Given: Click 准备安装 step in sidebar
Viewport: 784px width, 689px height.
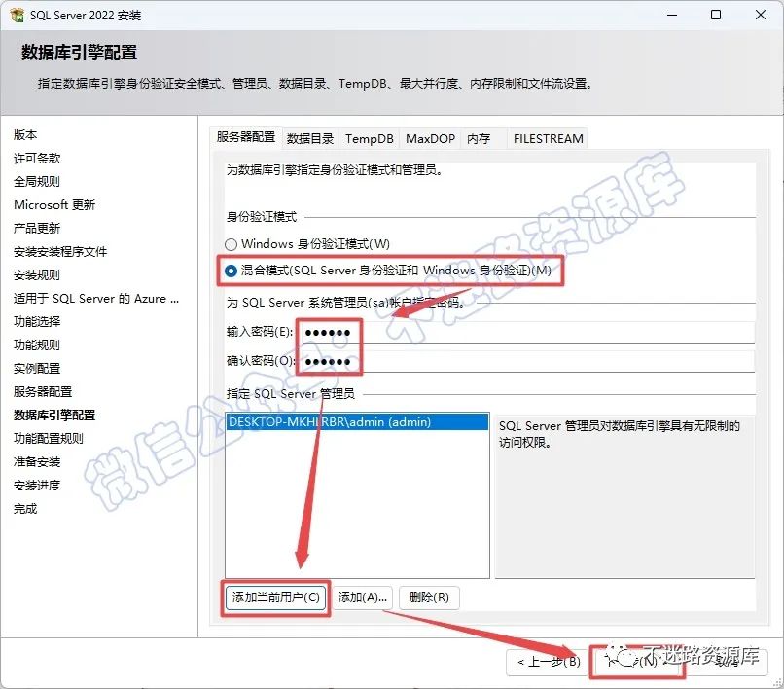Looking at the screenshot, I should (x=37, y=462).
